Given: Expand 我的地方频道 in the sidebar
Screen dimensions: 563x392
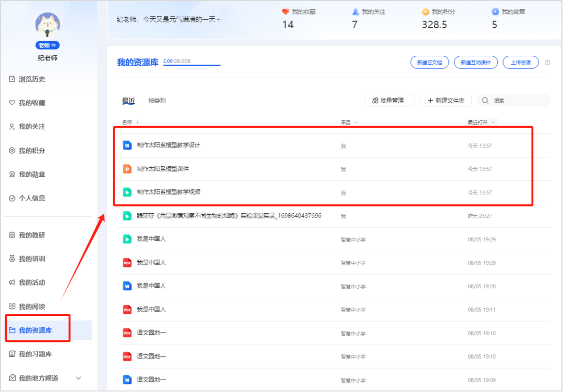Looking at the screenshot, I should pos(79,378).
